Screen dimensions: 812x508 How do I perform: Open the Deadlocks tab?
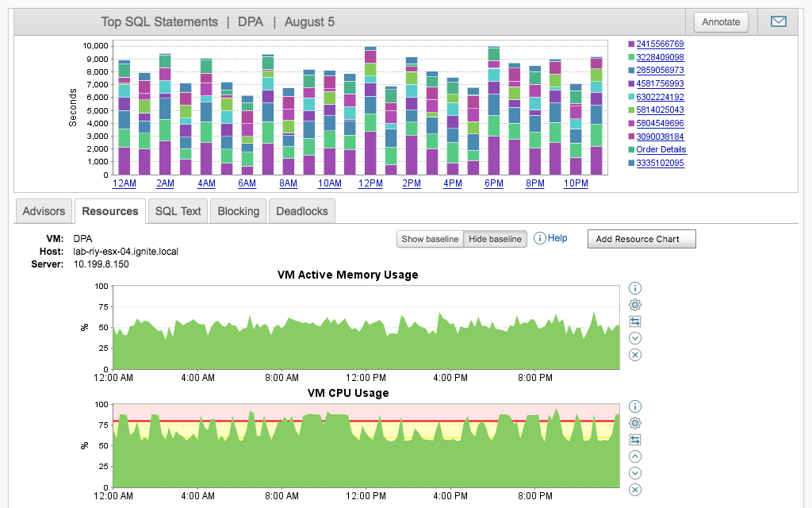pyautogui.click(x=301, y=211)
